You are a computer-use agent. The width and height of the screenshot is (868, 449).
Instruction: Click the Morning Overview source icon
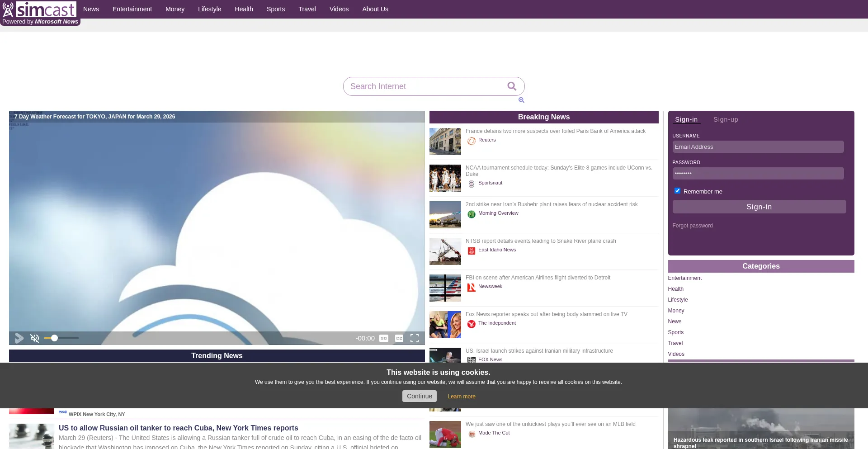[x=472, y=214]
